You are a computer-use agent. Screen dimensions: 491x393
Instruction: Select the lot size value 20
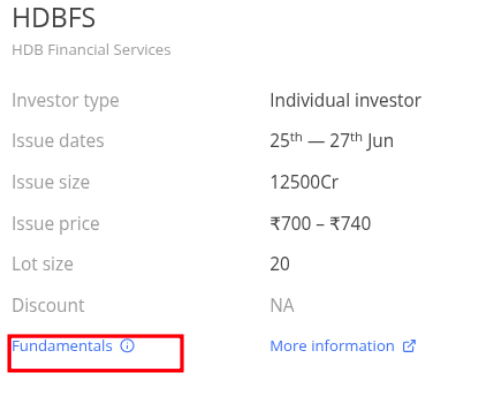[280, 264]
